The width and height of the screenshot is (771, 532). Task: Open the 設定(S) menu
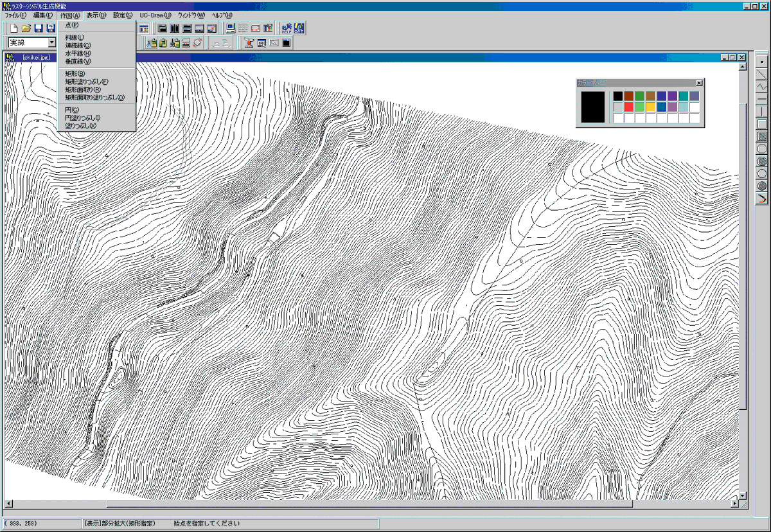click(123, 15)
